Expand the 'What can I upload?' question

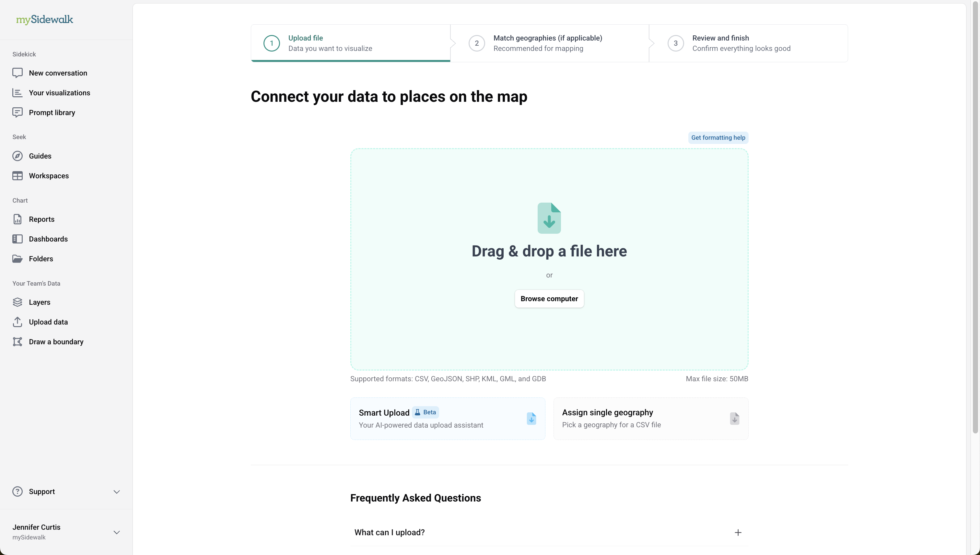pyautogui.click(x=738, y=533)
